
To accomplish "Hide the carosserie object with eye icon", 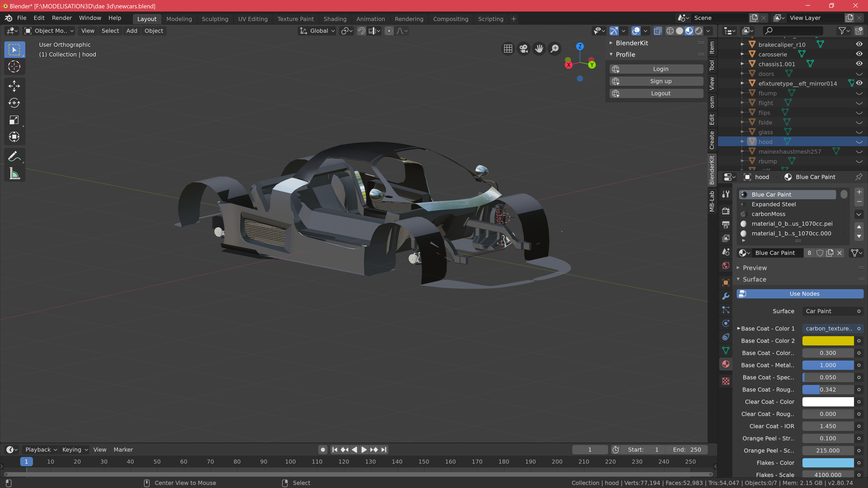I will (859, 54).
